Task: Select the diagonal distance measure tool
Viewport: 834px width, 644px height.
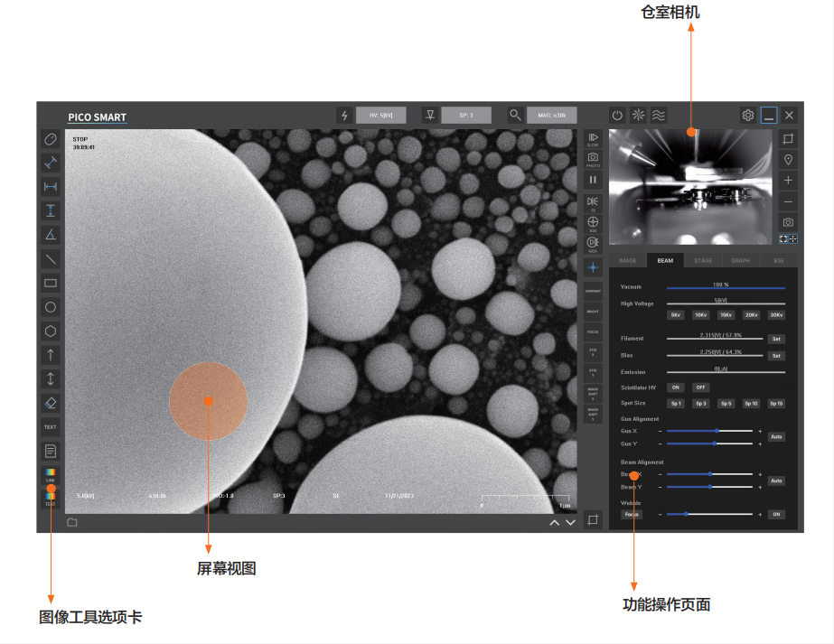Action: pos(51,163)
